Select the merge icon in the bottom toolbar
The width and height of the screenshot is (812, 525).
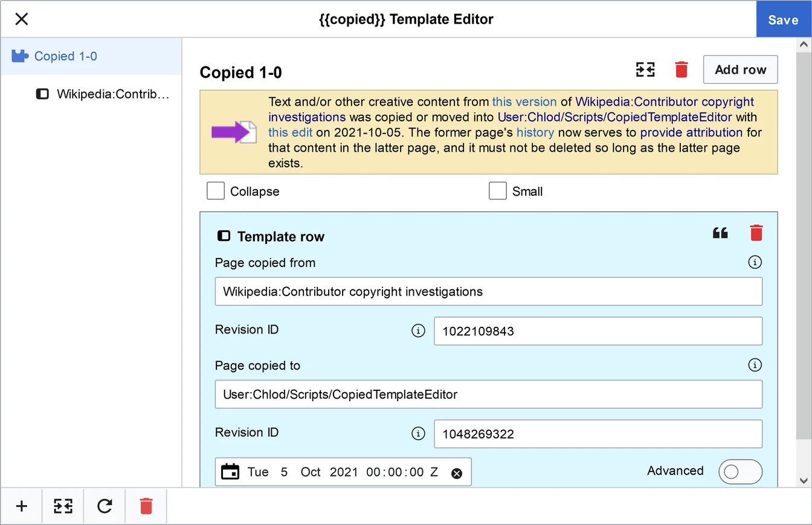click(63, 506)
